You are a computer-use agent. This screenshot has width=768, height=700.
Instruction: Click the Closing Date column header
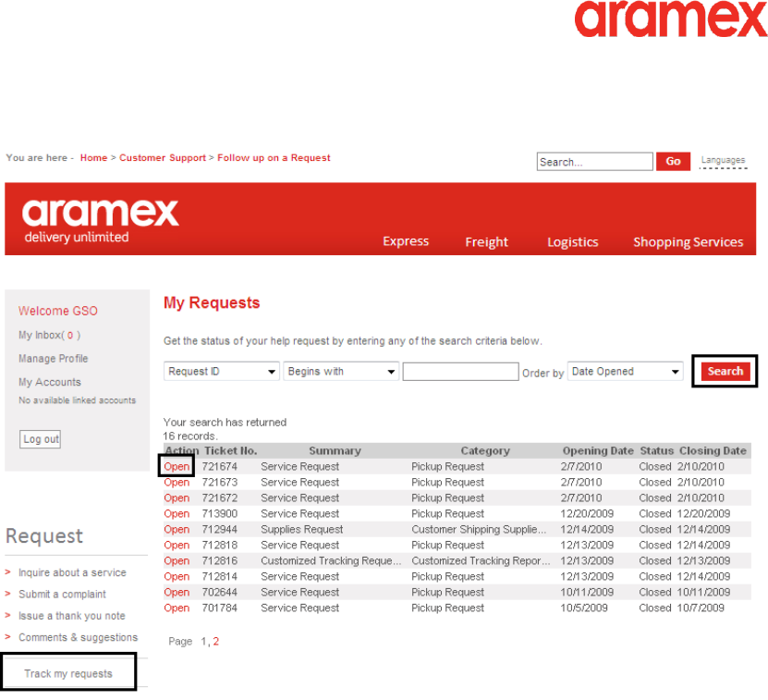pos(713,451)
